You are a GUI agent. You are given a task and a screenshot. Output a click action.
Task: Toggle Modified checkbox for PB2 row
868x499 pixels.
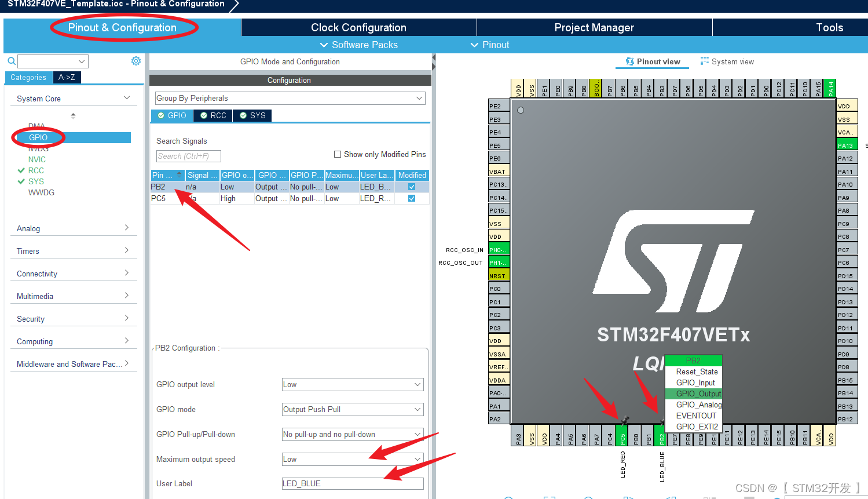coord(412,187)
